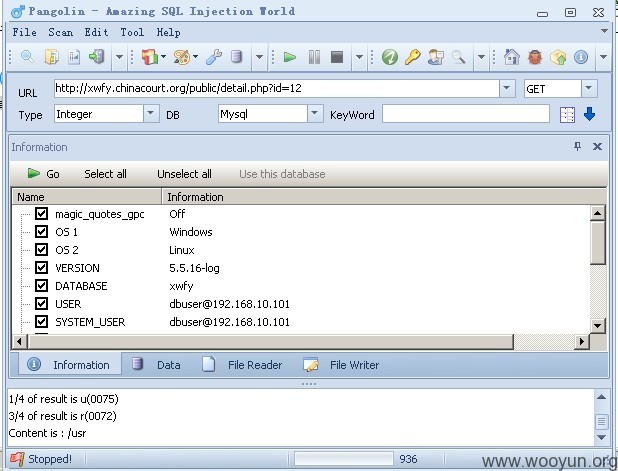Image resolution: width=618 pixels, height=471 pixels.
Task: Click the KeyWord input field
Action: (x=465, y=114)
